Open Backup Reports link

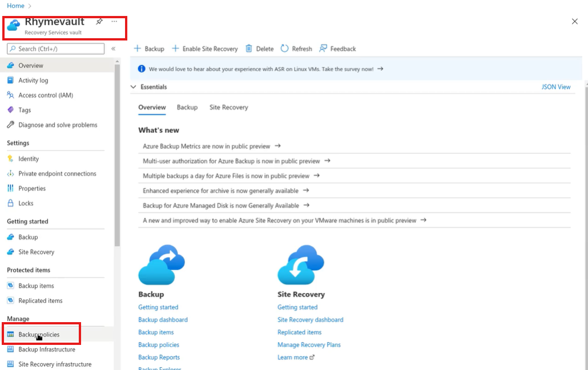click(159, 357)
